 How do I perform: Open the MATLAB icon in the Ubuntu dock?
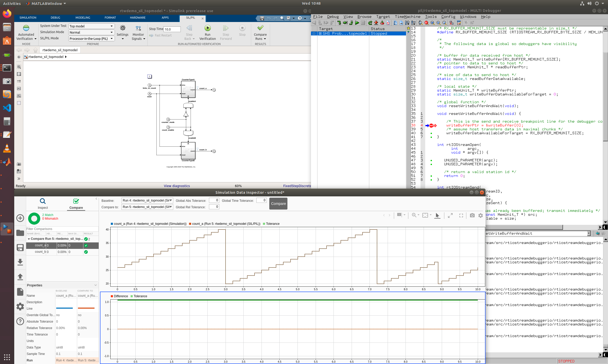click(7, 162)
